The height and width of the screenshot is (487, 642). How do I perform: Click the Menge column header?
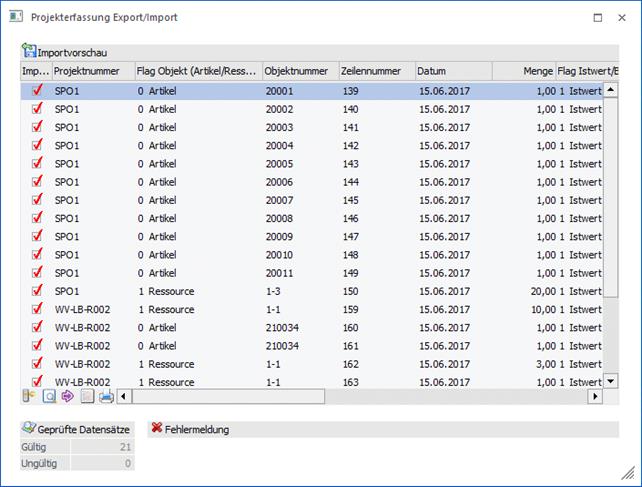click(523, 71)
